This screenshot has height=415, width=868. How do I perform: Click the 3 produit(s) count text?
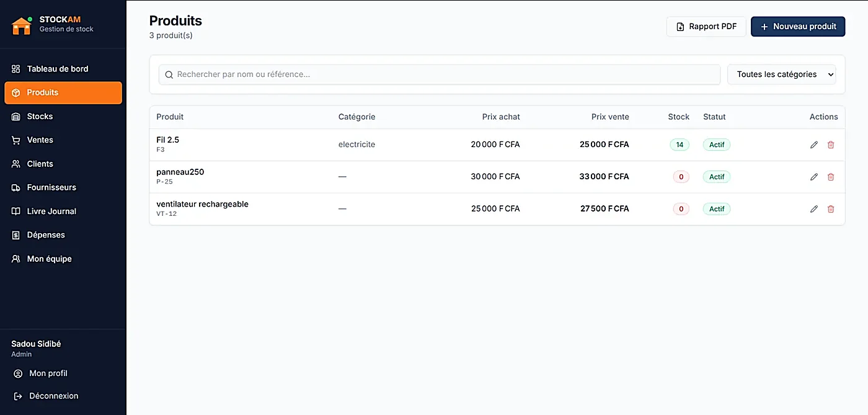pos(171,35)
